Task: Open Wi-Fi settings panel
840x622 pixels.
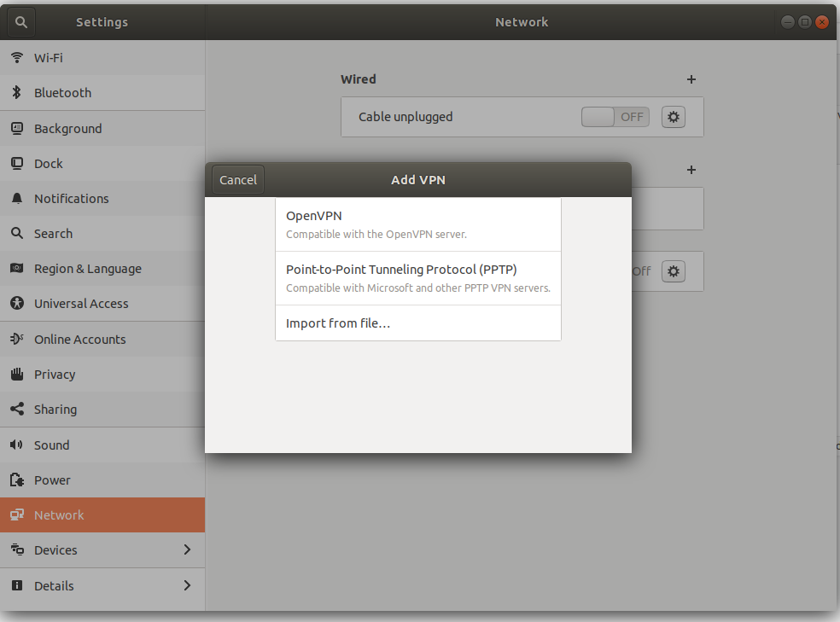Action: coord(102,57)
